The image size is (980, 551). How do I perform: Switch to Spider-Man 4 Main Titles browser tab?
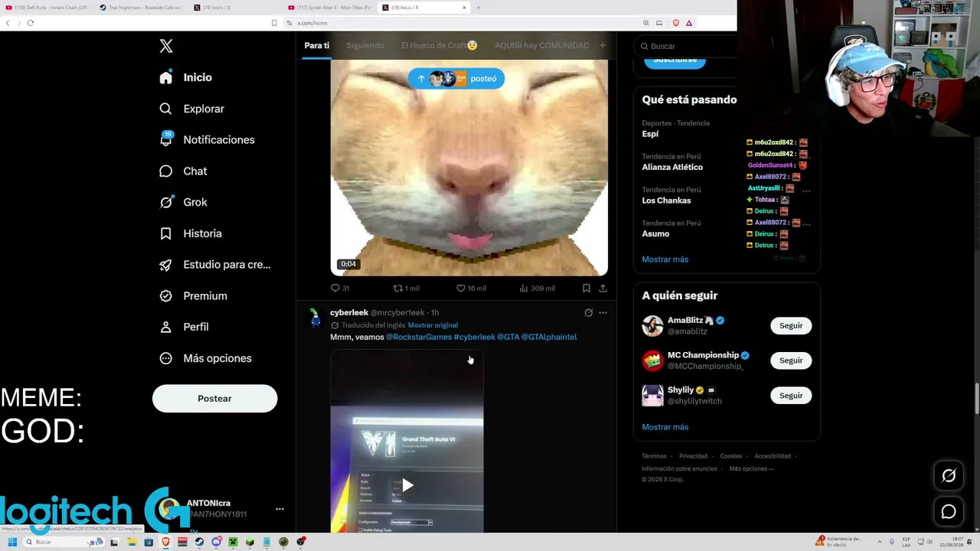tap(330, 8)
